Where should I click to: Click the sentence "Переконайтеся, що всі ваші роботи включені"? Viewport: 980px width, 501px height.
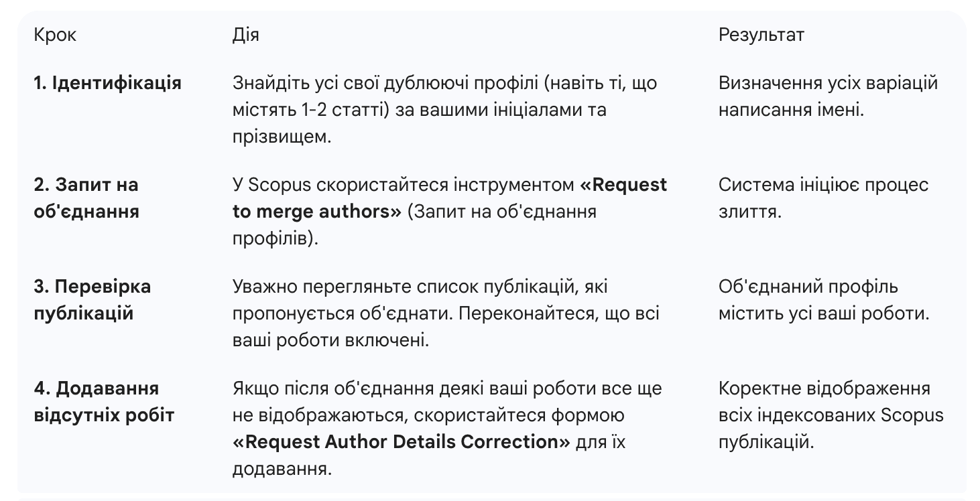(x=536, y=313)
